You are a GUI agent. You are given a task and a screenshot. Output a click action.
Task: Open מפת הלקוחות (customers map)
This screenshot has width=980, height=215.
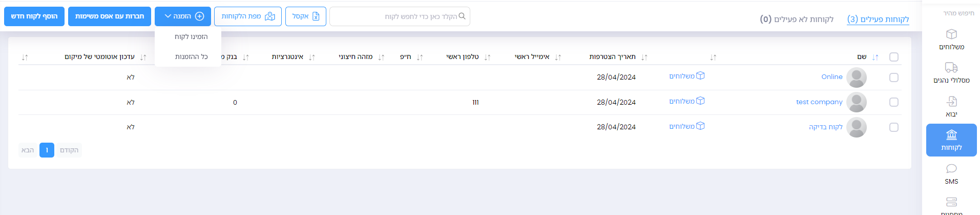pos(248,16)
